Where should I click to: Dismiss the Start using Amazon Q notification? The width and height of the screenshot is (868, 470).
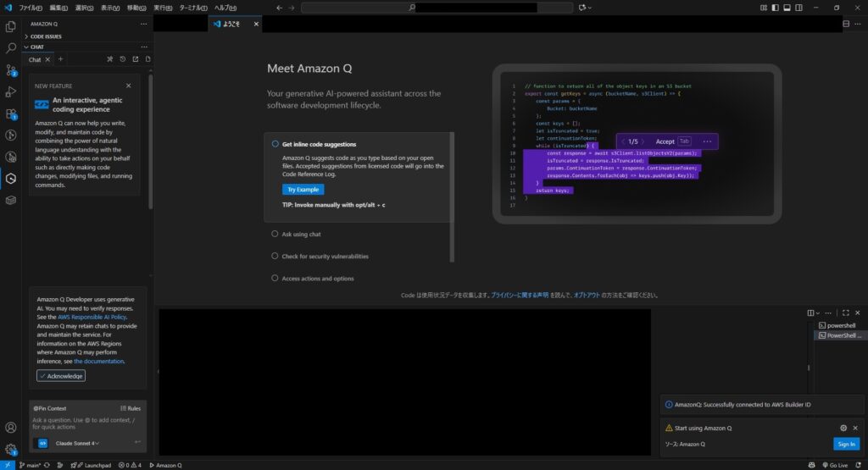click(855, 428)
